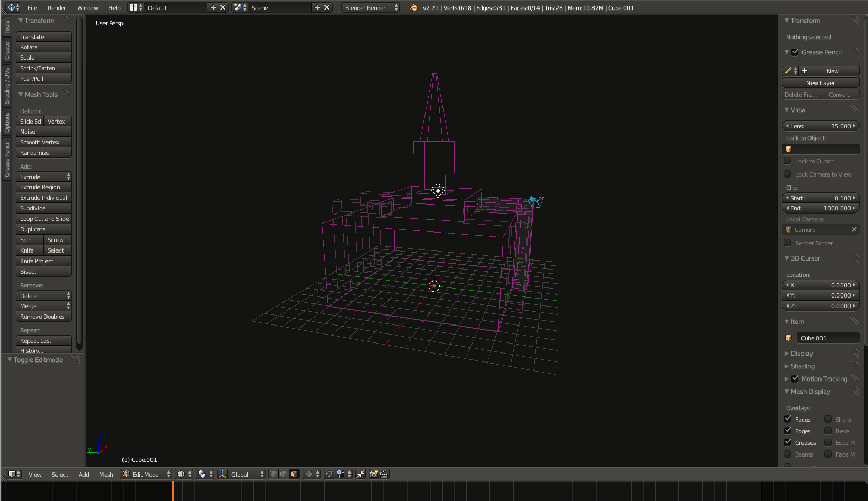868x501 pixels.
Task: Uncheck the Faces overlay checkbox
Action: (x=788, y=419)
